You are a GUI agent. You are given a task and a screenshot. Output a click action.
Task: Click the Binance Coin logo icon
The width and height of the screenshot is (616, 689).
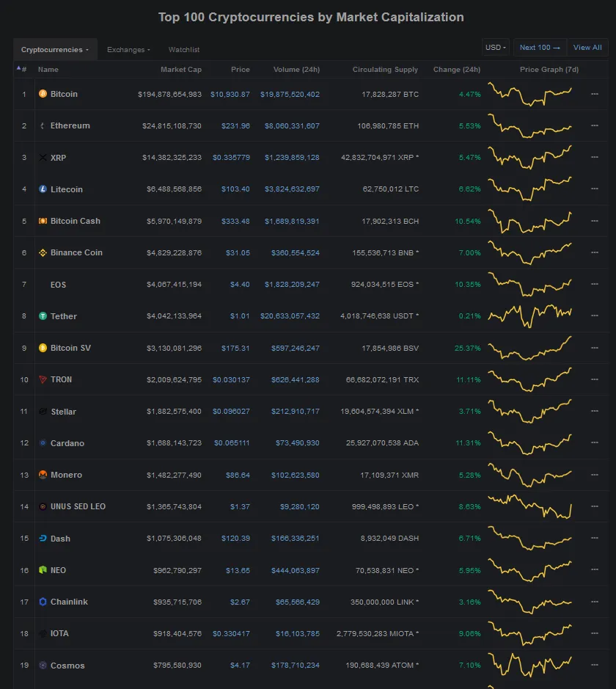[43, 252]
